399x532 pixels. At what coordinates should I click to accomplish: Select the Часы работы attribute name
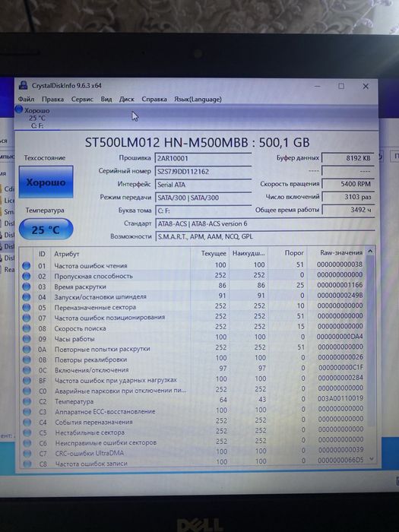tap(74, 339)
